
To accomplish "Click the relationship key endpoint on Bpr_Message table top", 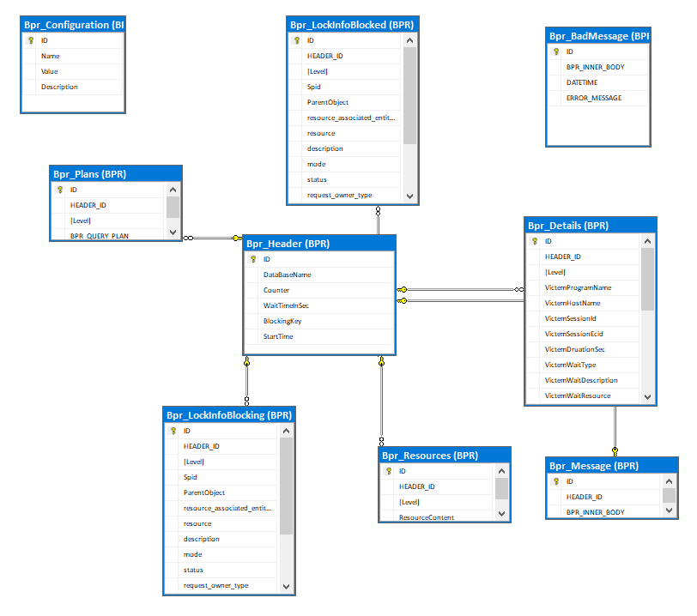I will [615, 452].
